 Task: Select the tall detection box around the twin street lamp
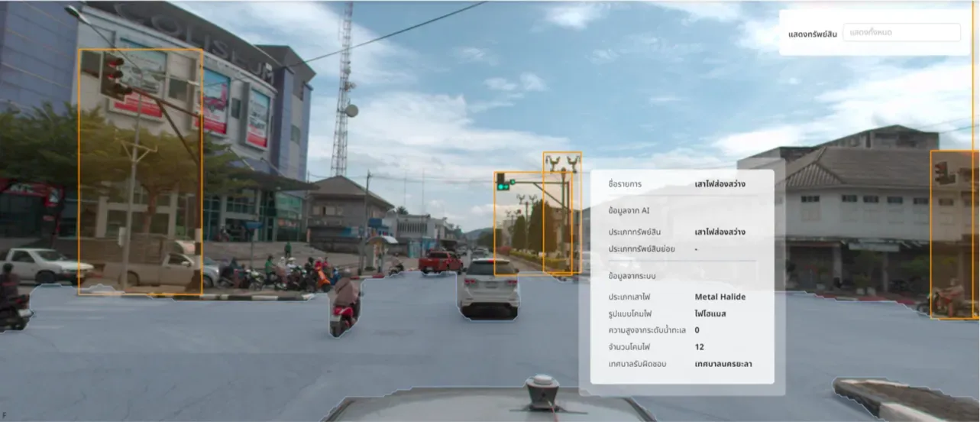[562, 212]
